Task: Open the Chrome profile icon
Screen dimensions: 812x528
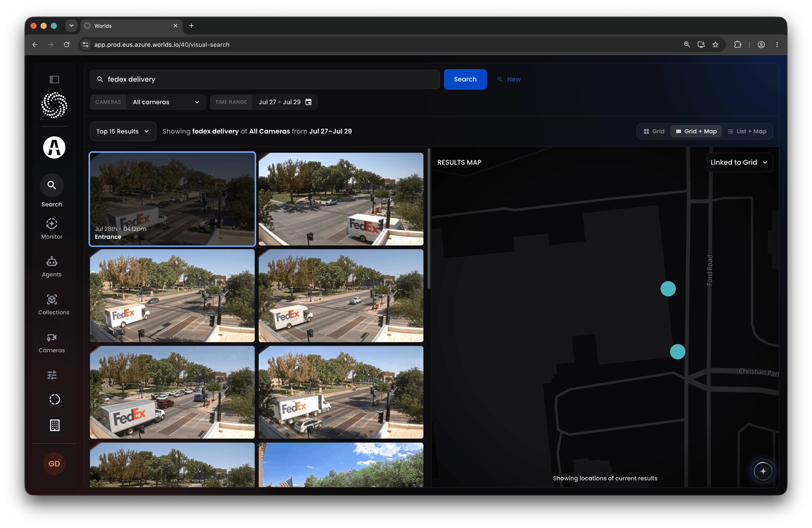Action: [x=761, y=45]
